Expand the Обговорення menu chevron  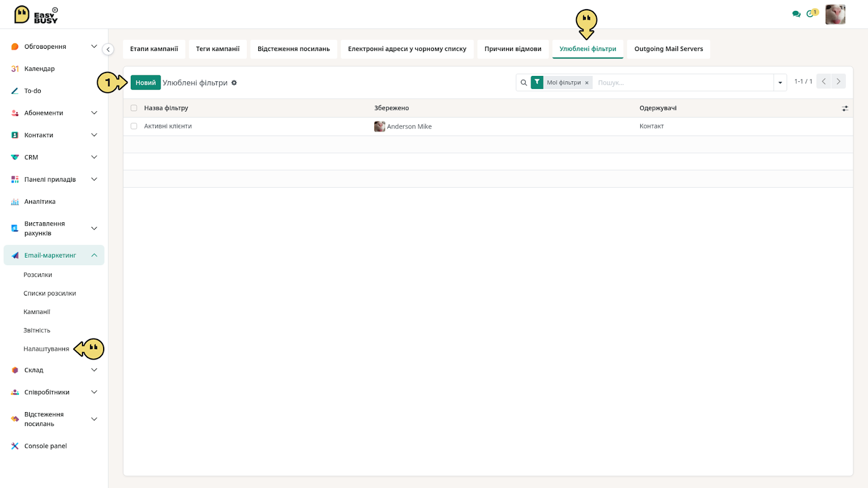click(94, 47)
